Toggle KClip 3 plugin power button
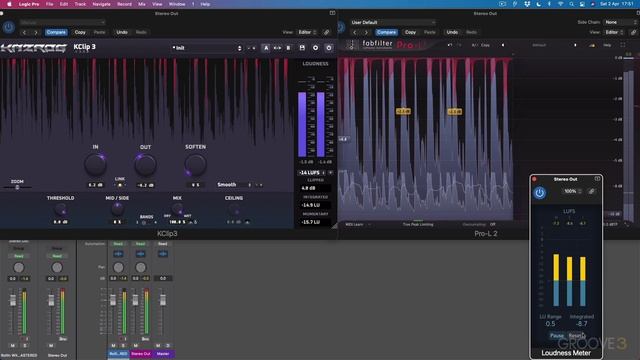The height and width of the screenshot is (360, 640). point(9,27)
